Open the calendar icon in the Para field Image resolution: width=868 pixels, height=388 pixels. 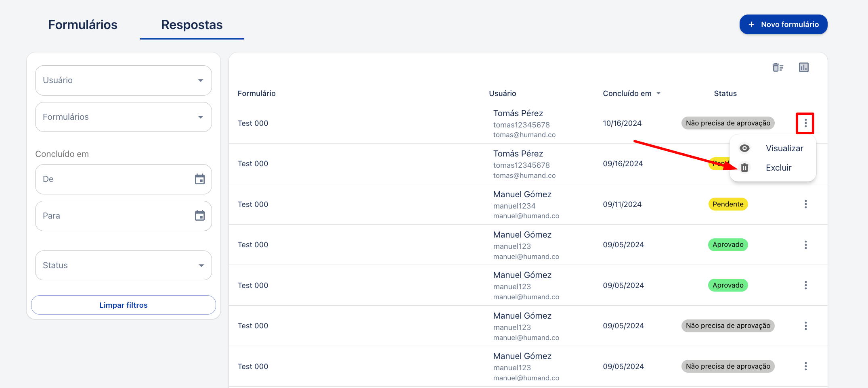tap(200, 215)
